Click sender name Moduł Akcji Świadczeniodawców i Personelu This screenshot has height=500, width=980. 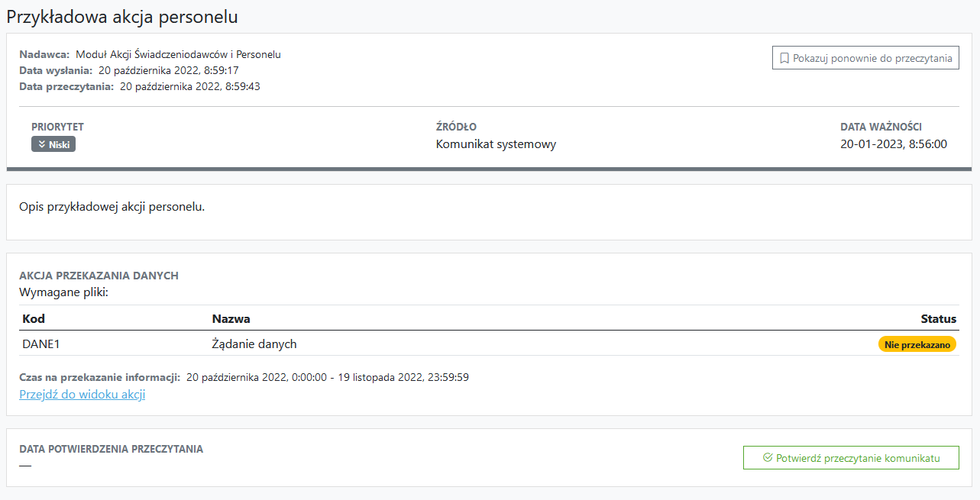[x=178, y=54]
